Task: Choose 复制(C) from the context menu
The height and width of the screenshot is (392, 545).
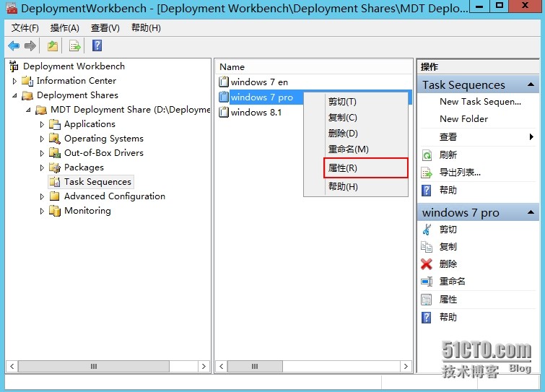Action: click(356, 118)
